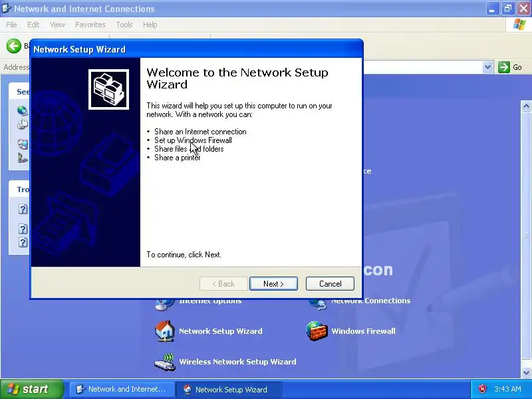Open the Network Setup Wizard link

click(221, 331)
